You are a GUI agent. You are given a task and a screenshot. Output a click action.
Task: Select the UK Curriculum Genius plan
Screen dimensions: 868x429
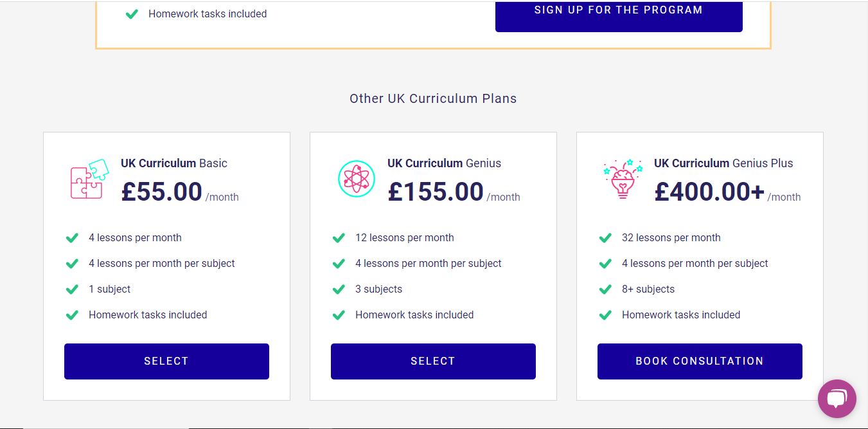(x=433, y=361)
